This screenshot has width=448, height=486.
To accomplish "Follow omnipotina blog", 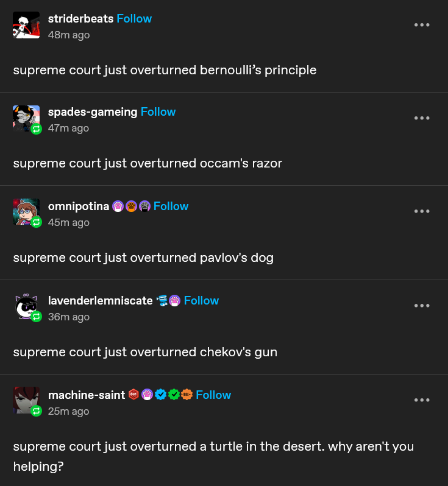I will point(171,206).
